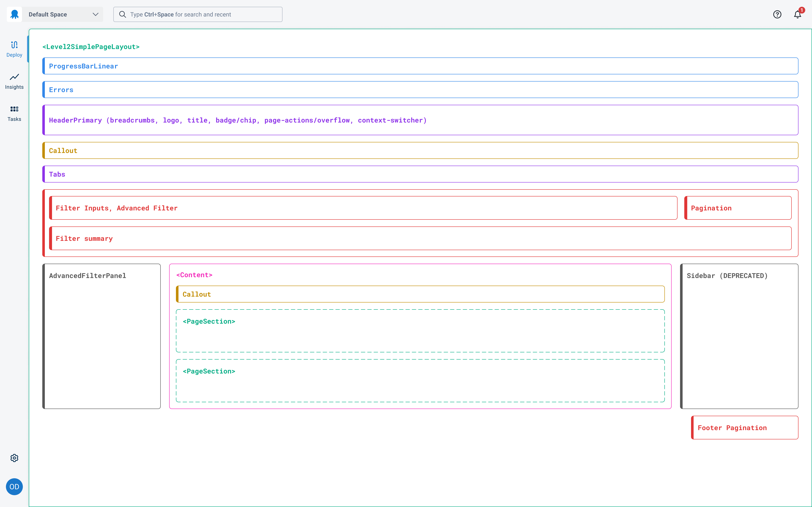Screen dimensions: 812x507
Task: Check notifications via the bell icon
Action: point(797,14)
